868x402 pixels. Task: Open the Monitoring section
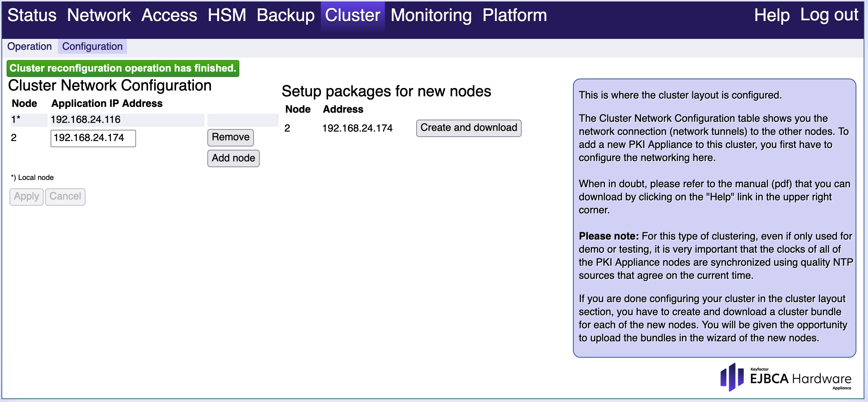[431, 15]
